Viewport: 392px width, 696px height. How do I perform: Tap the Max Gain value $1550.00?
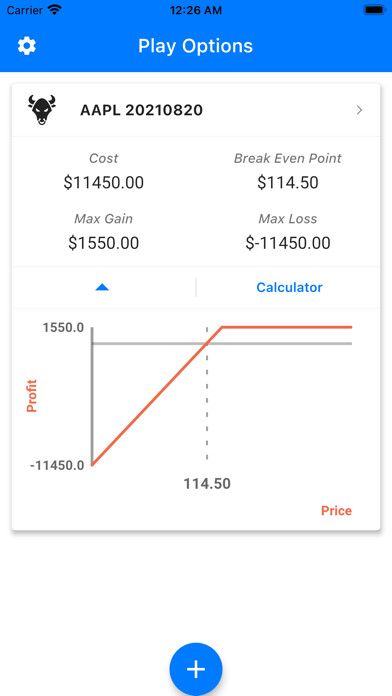tap(103, 243)
